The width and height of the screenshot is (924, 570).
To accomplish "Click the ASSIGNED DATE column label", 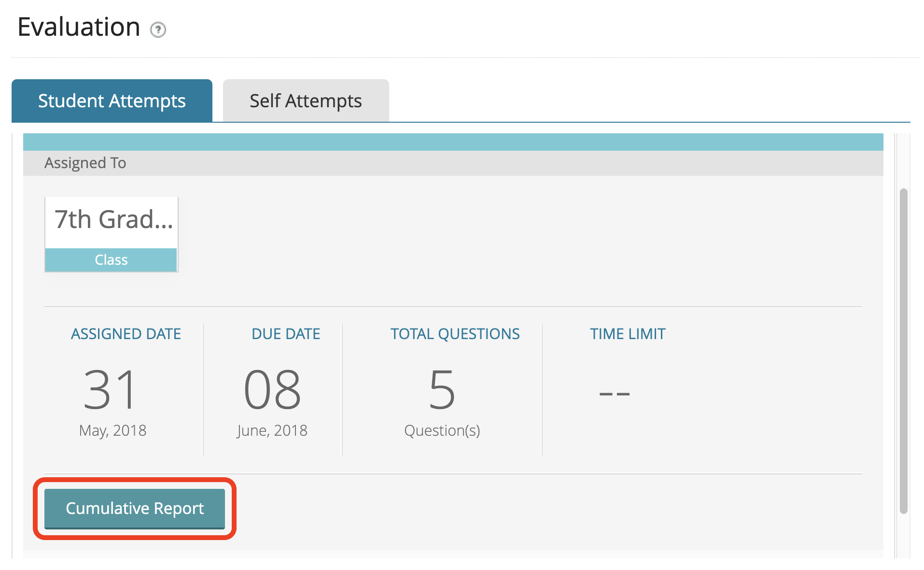I will [126, 334].
